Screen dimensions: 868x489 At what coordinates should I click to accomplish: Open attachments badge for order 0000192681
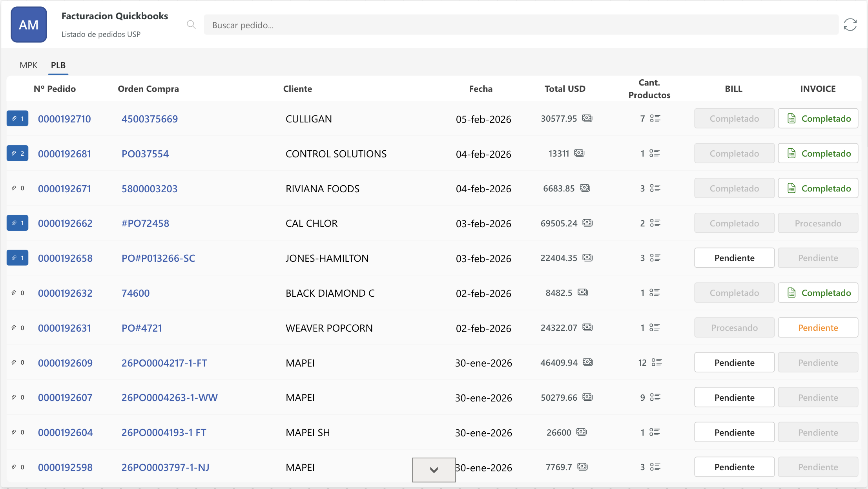click(x=18, y=153)
